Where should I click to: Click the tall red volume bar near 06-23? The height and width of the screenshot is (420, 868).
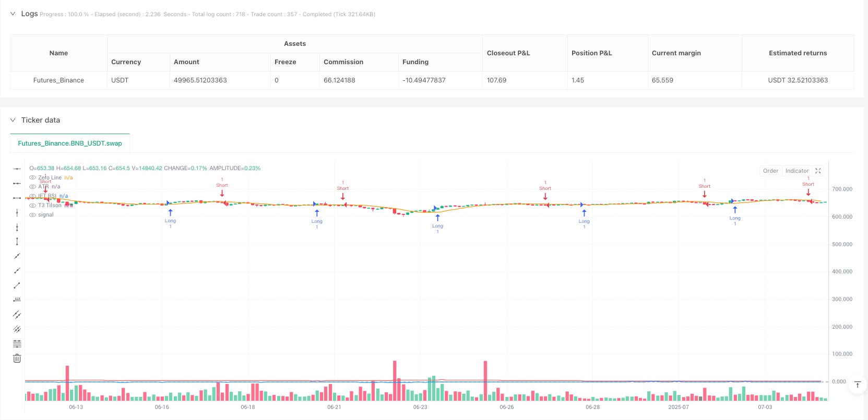(x=395, y=381)
